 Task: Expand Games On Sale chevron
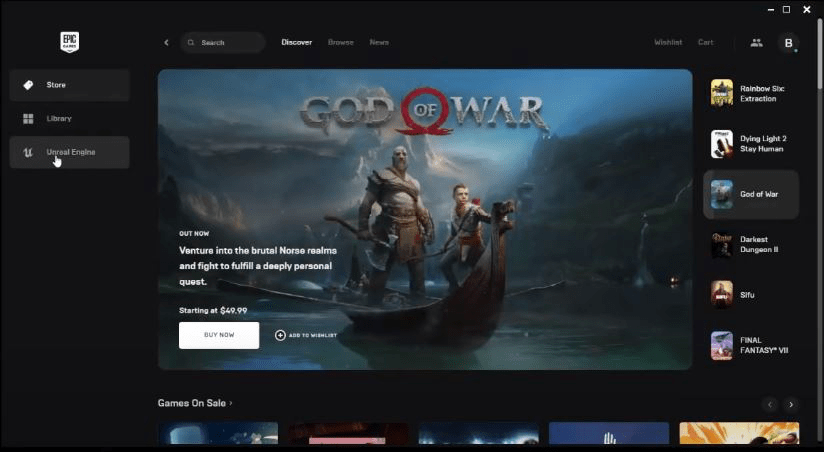point(231,403)
